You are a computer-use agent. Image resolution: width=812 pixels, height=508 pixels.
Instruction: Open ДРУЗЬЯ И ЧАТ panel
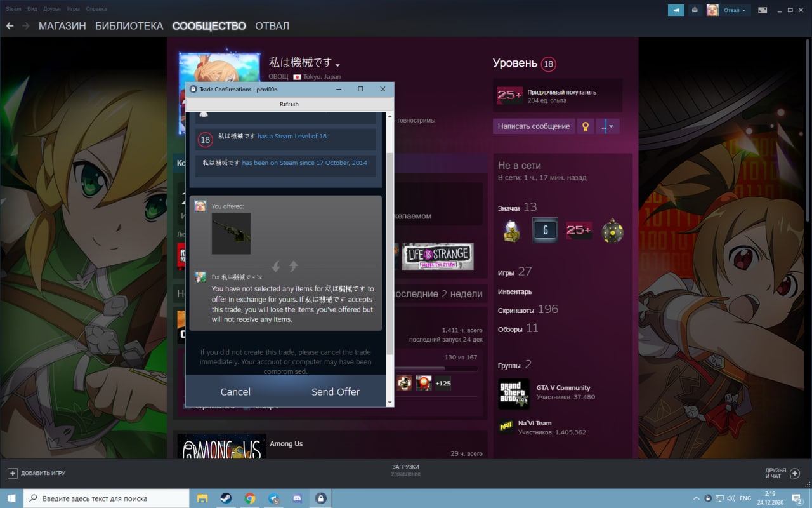[782, 473]
